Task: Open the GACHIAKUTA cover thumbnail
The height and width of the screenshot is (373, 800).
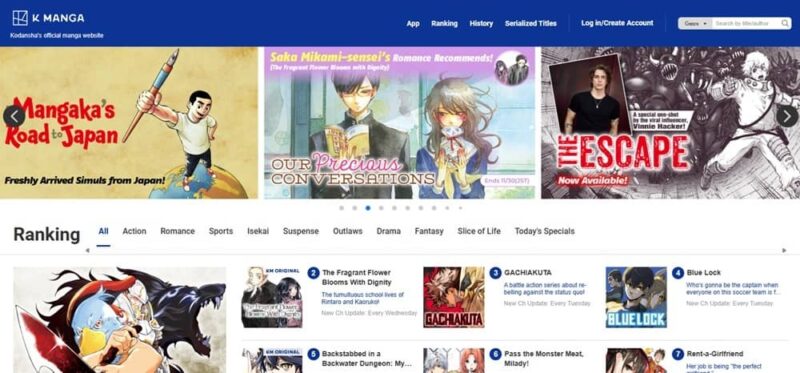Action: click(454, 297)
